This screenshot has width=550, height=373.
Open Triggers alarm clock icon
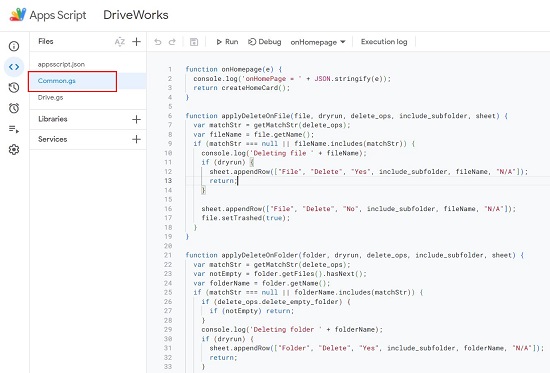click(x=14, y=108)
